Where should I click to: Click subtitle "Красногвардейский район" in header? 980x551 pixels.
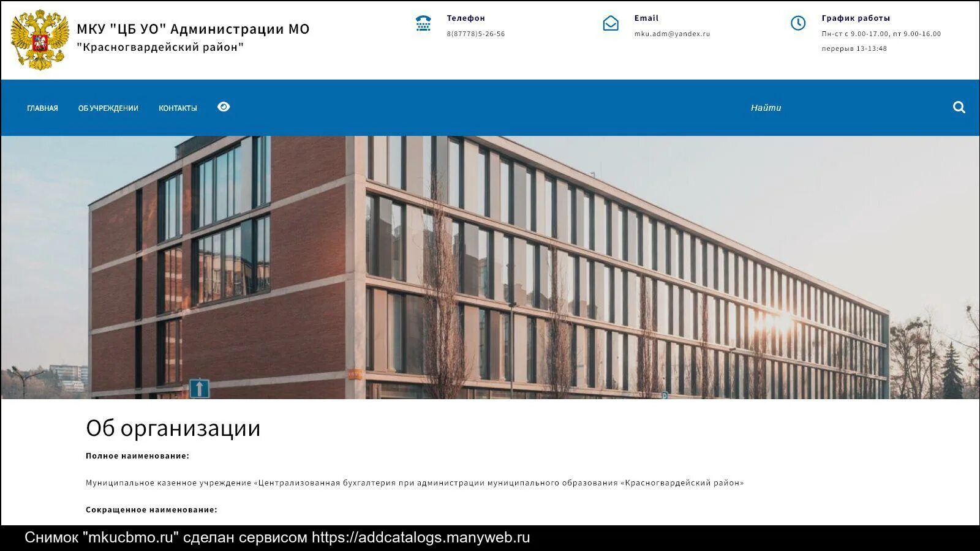coord(160,47)
